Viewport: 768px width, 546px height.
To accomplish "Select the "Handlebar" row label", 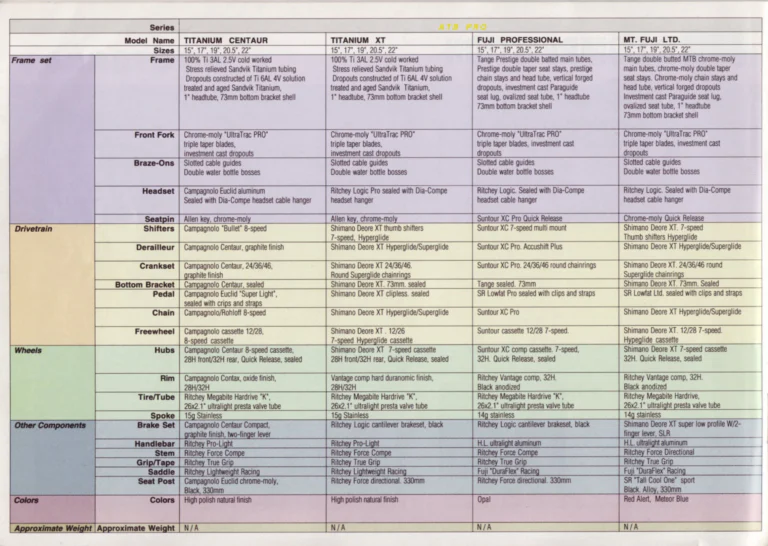I will [x=154, y=444].
